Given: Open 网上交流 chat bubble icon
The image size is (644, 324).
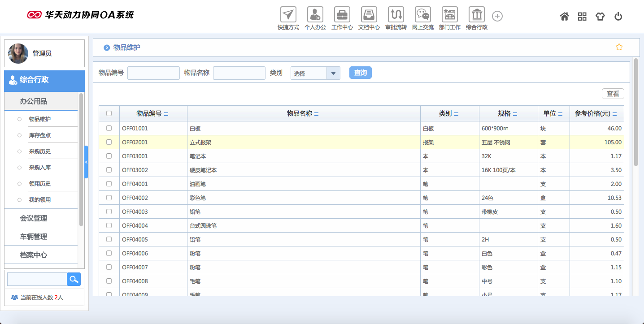Looking at the screenshot, I should (x=422, y=15).
